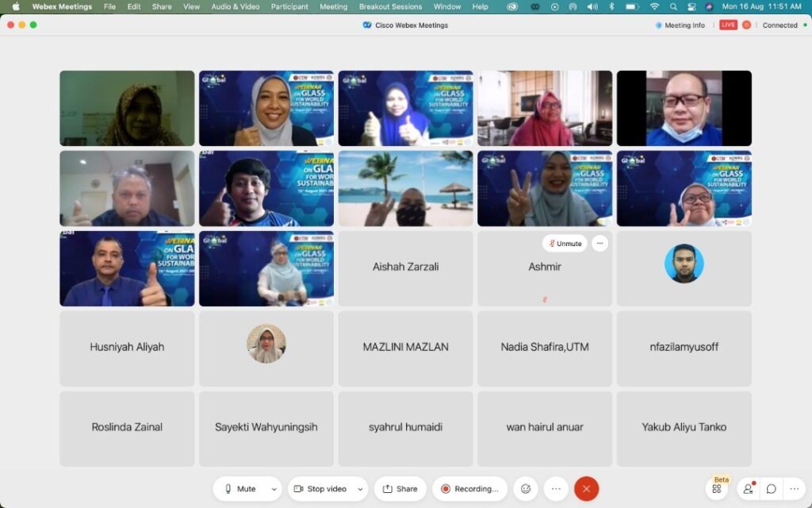Open panel options ellipsis at bottom right
Image resolution: width=812 pixels, height=508 pixels.
[x=795, y=489]
